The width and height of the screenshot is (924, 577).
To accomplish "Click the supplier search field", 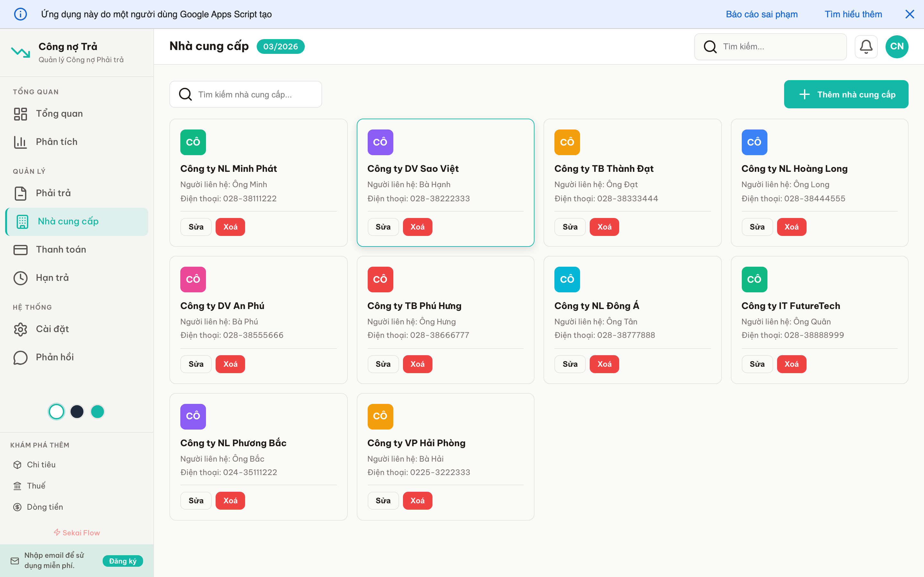I will tap(245, 94).
